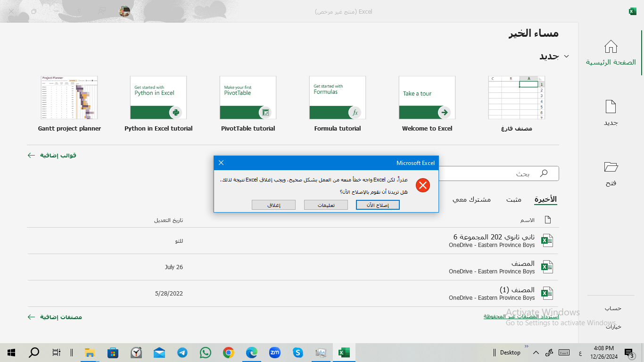Open Google Chrome from taskbar

229,352
